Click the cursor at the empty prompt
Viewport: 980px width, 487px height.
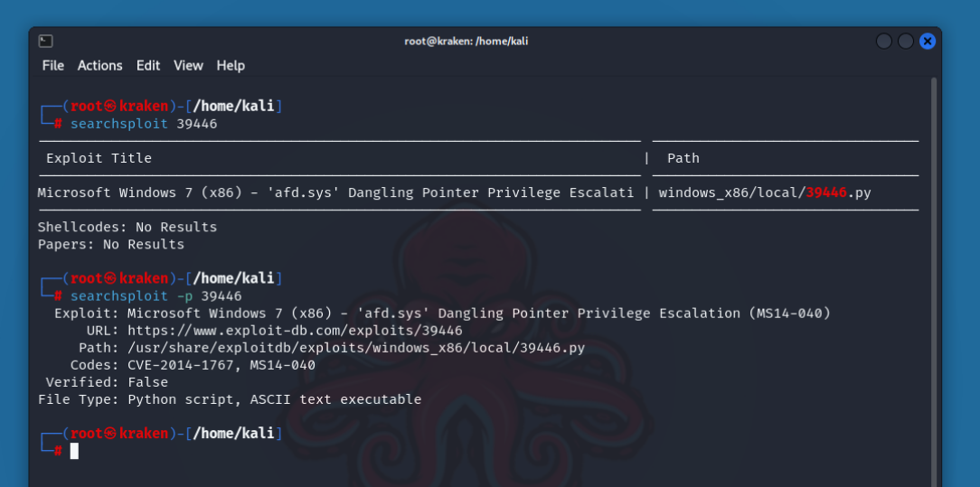tap(74, 451)
